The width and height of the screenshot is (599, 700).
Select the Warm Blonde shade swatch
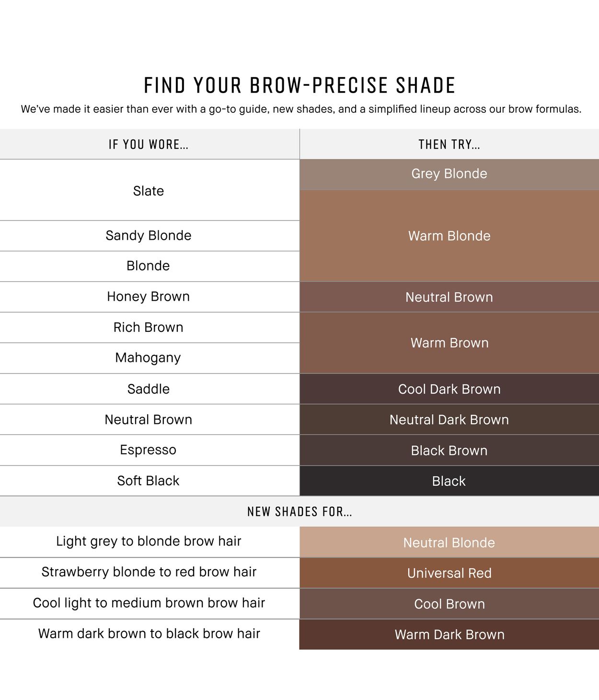(x=449, y=236)
